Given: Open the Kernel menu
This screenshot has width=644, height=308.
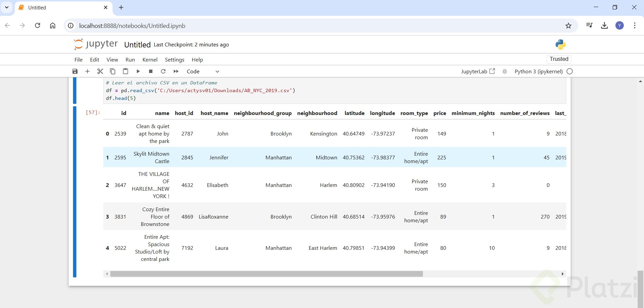Looking at the screenshot, I should coord(150,60).
